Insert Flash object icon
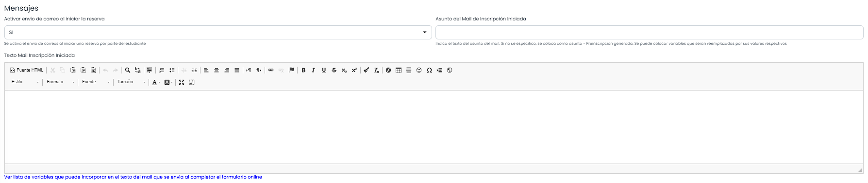Image resolution: width=868 pixels, height=183 pixels. click(x=388, y=70)
